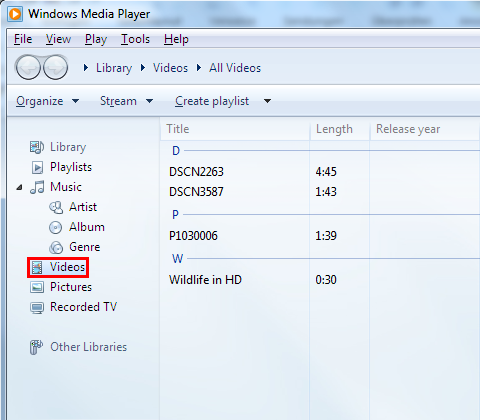Click the 1:39 length value
The image size is (480, 420).
coord(326,236)
